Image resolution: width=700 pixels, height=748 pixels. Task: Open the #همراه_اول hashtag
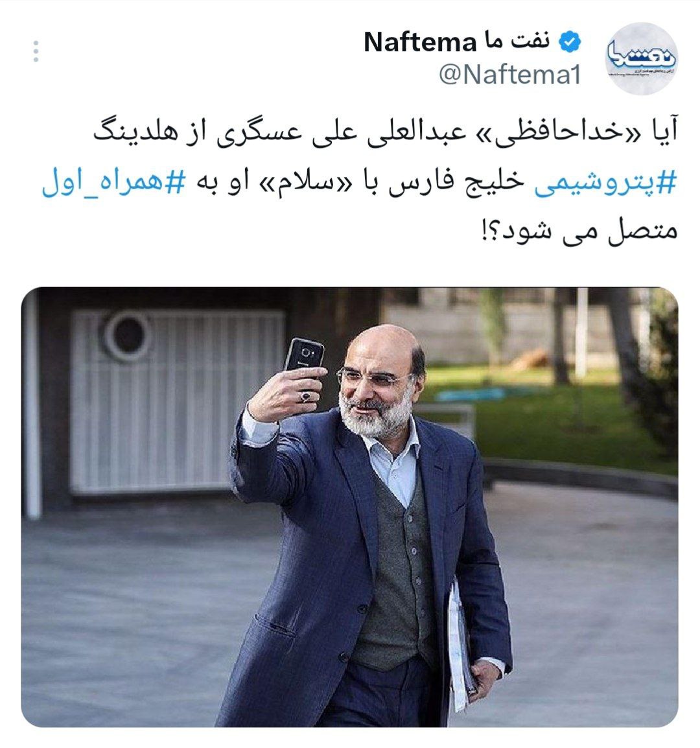[113, 182]
